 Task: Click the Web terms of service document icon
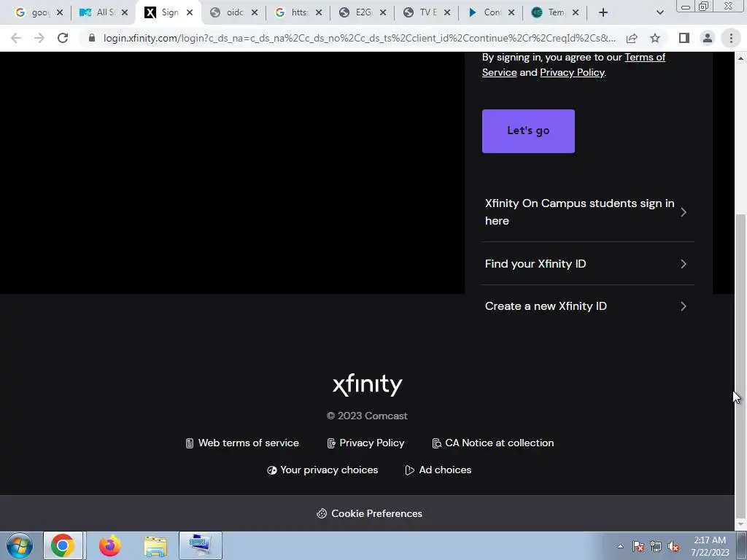[x=190, y=443]
